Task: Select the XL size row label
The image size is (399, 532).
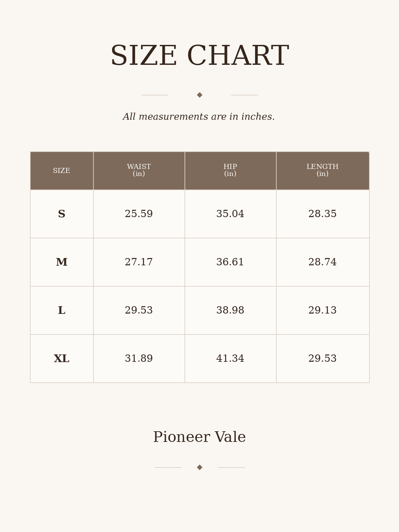Action: point(62,359)
